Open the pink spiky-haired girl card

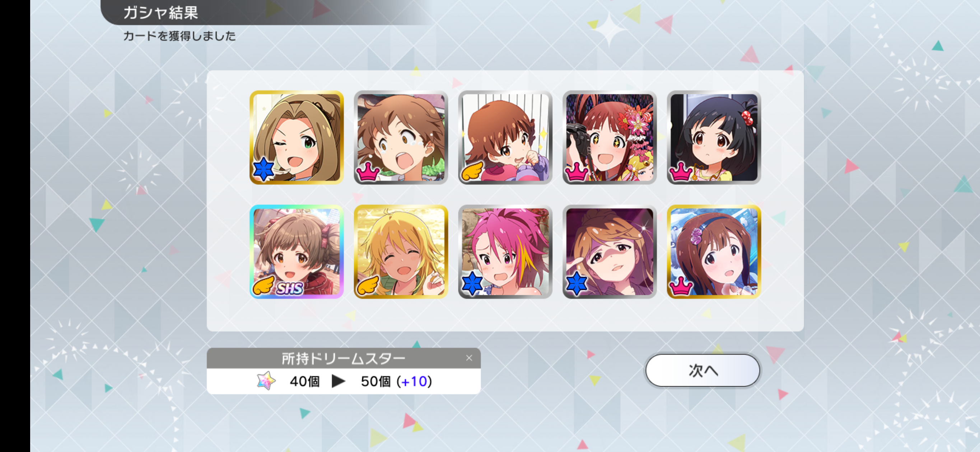click(x=505, y=252)
